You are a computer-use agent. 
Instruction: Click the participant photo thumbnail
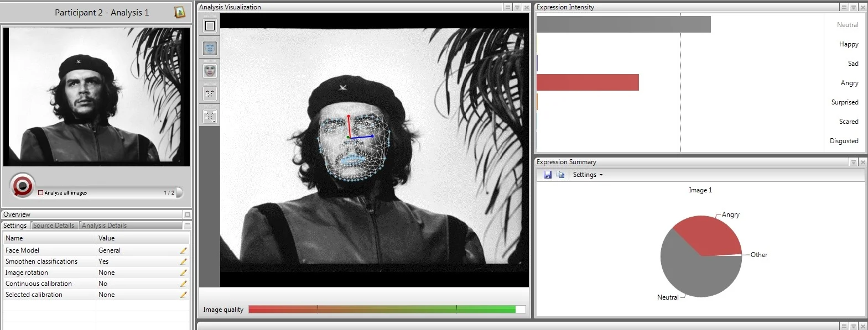[x=97, y=97]
